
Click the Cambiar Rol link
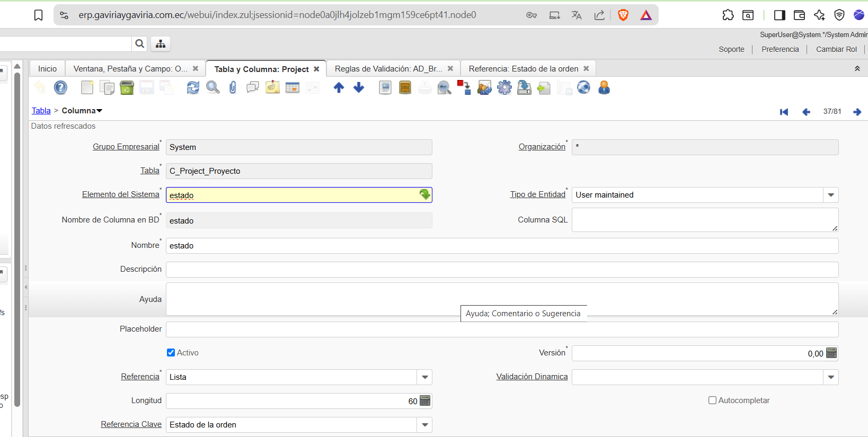coord(836,49)
